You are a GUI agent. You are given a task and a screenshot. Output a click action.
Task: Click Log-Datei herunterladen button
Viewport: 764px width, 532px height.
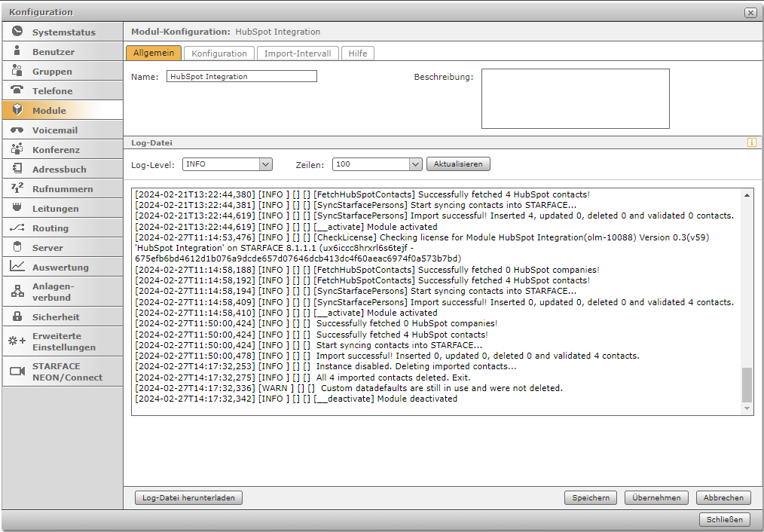tap(188, 497)
